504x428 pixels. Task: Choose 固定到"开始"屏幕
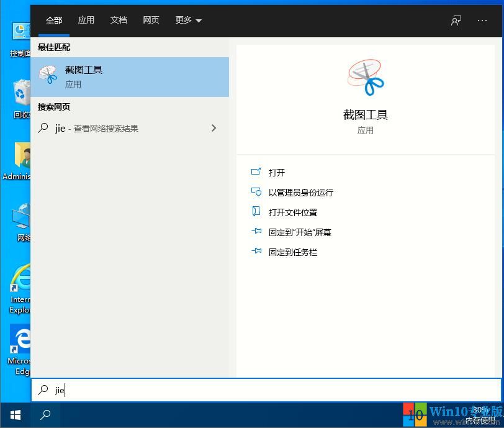300,232
